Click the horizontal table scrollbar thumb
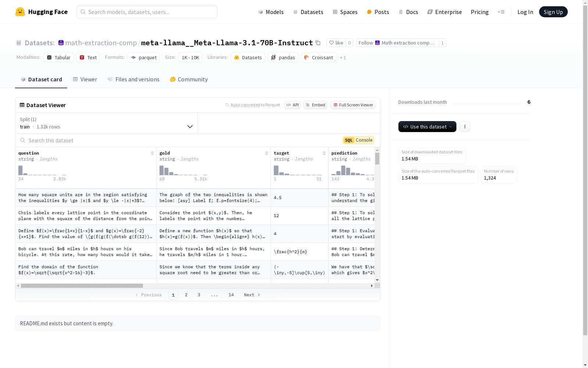 coord(82,286)
